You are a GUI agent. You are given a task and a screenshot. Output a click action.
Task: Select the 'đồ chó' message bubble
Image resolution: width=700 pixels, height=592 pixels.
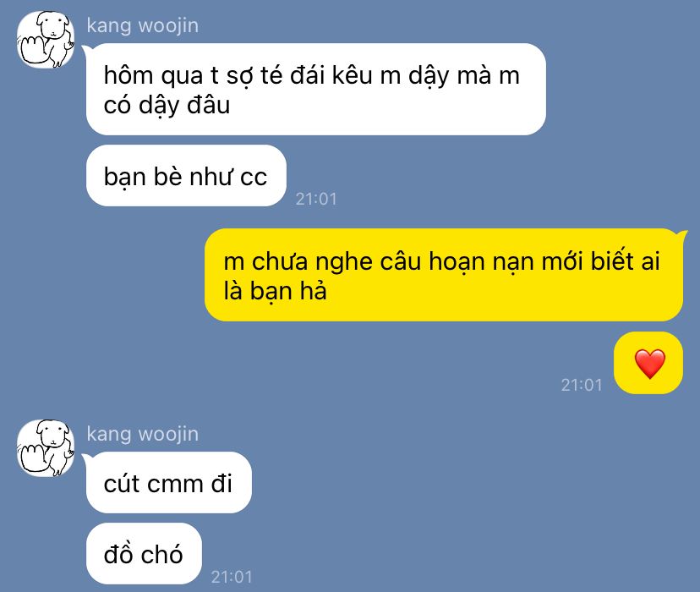point(144,554)
